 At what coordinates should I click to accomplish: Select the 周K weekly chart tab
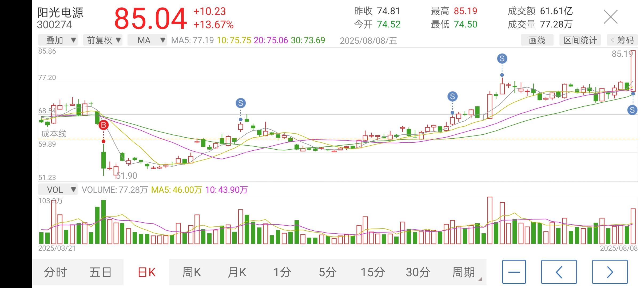[x=192, y=272]
